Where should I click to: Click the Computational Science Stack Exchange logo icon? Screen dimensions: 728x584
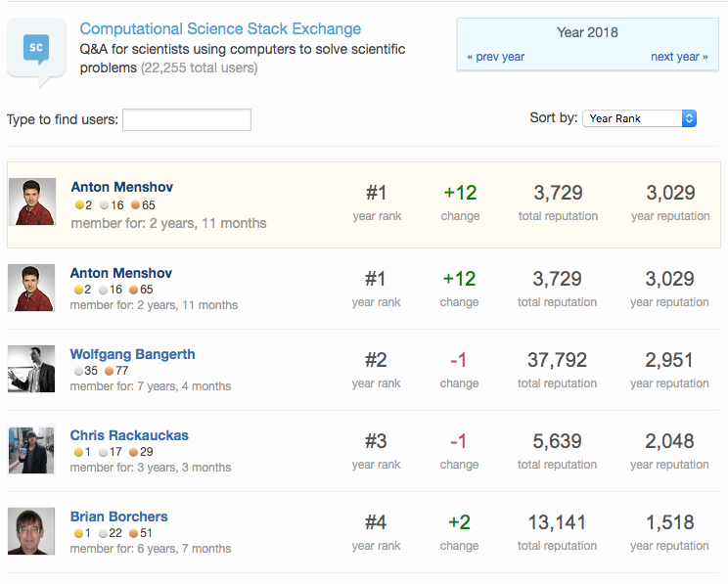(36, 49)
